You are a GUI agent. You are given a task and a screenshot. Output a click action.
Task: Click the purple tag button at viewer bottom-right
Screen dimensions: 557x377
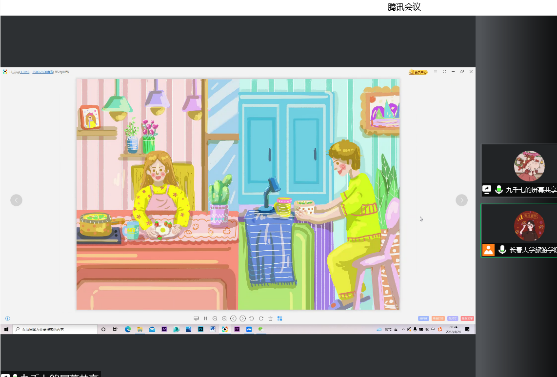453,318
